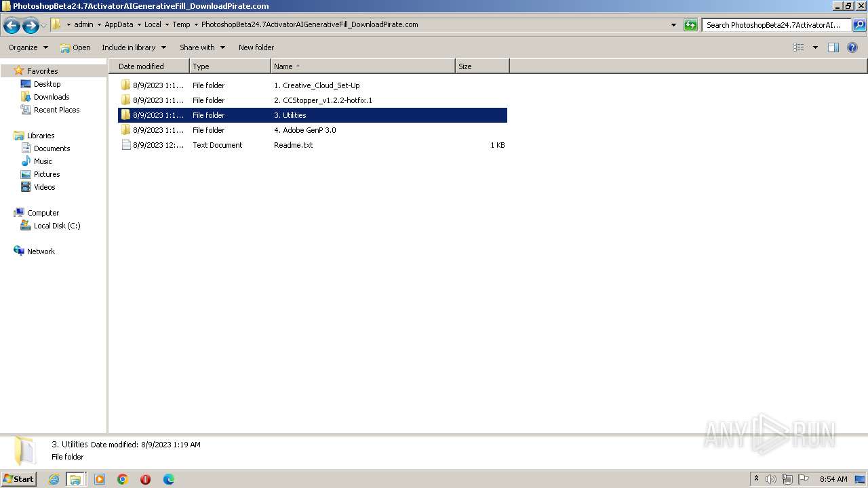Select the Readme.txt file
Screen dimensions: 868x488
pos(313,145)
